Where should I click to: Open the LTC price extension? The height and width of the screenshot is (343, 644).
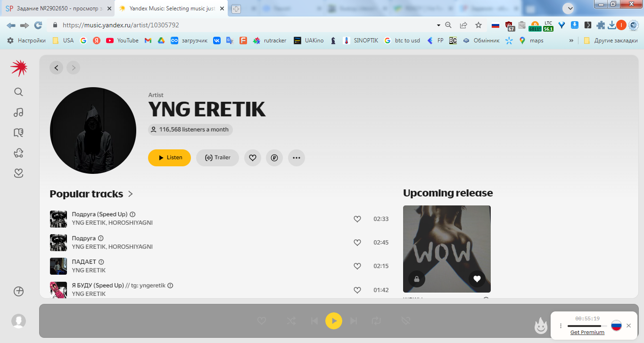(548, 26)
